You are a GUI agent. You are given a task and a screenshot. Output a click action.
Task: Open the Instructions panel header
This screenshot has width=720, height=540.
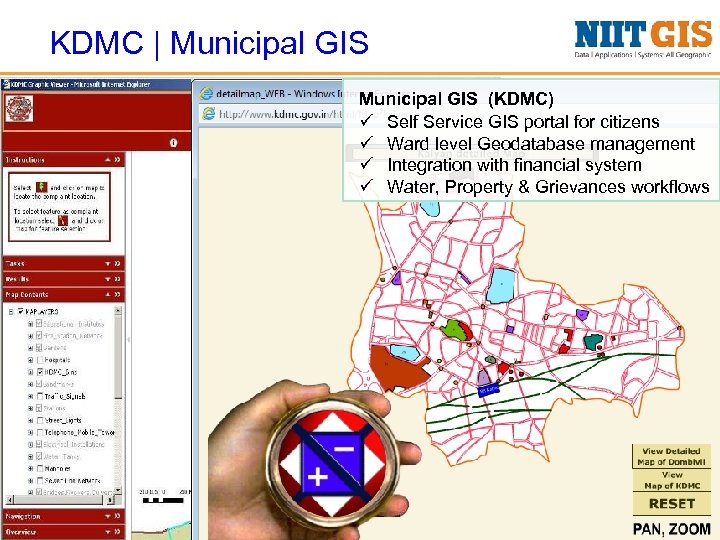pos(63,159)
